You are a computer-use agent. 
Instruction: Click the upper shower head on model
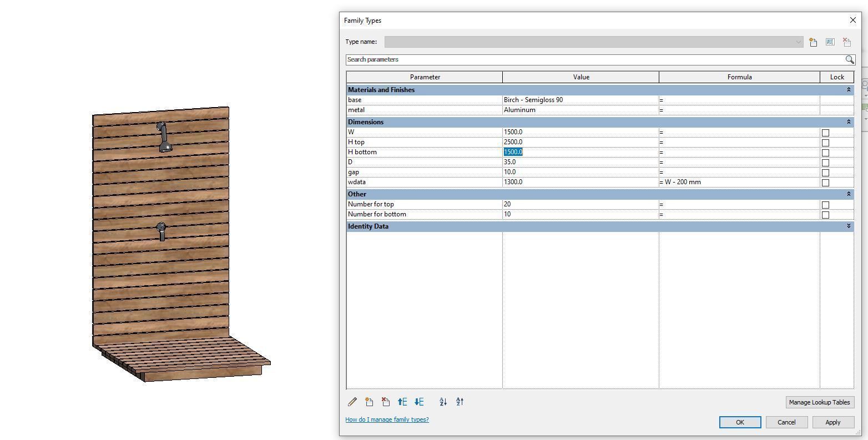point(164,137)
